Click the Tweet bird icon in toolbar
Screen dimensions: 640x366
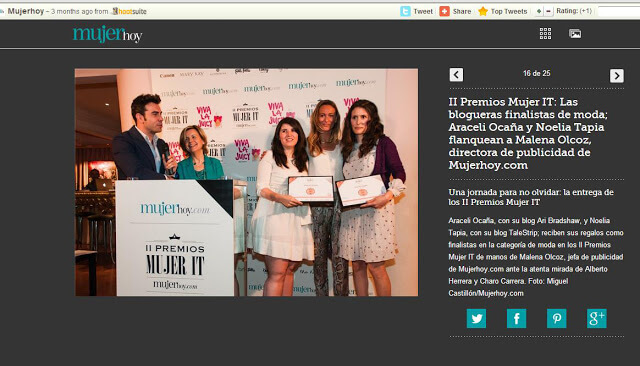click(405, 11)
